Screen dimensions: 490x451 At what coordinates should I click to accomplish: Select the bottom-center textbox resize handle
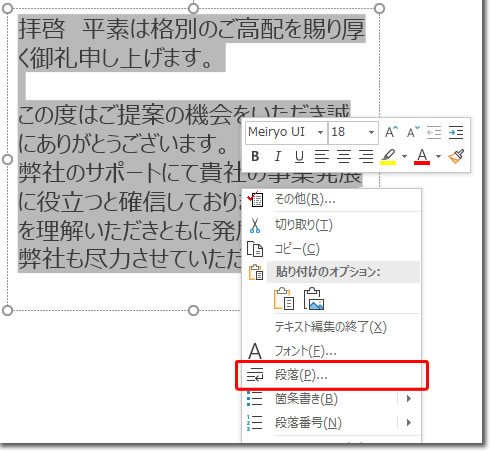click(193, 311)
